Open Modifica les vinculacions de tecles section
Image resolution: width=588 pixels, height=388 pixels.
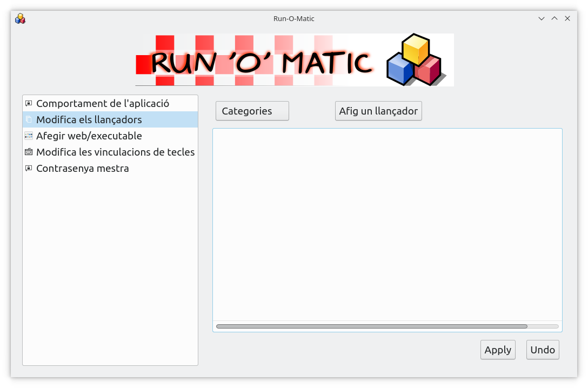tap(115, 152)
